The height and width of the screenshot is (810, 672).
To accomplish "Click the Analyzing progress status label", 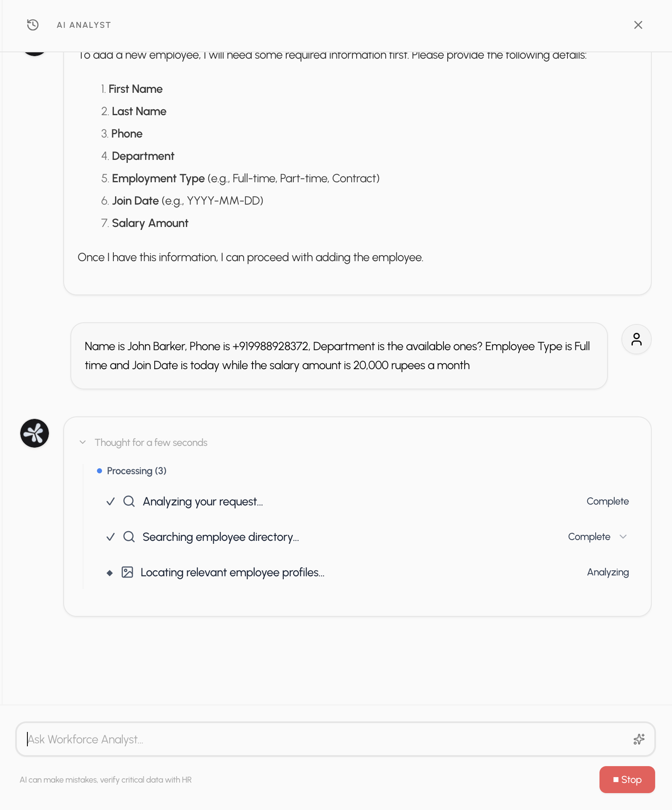I will [607, 572].
